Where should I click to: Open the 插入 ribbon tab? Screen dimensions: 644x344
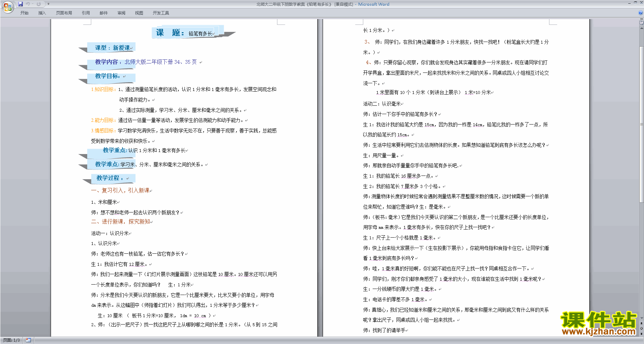(x=42, y=13)
